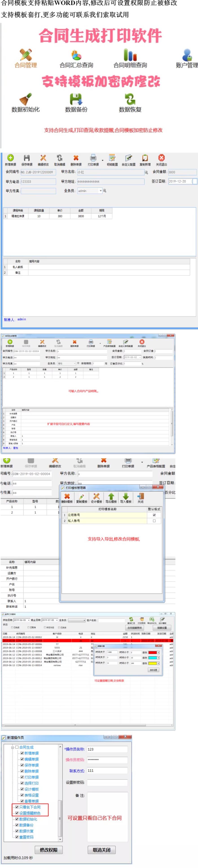Image resolution: width=198 pixels, height=868 pixels.
Task: Open the 数据备份 icon on the main menu
Action: tap(76, 103)
